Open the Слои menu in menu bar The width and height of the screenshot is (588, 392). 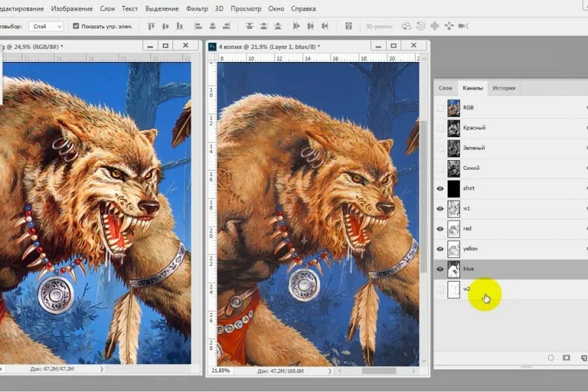pos(107,8)
